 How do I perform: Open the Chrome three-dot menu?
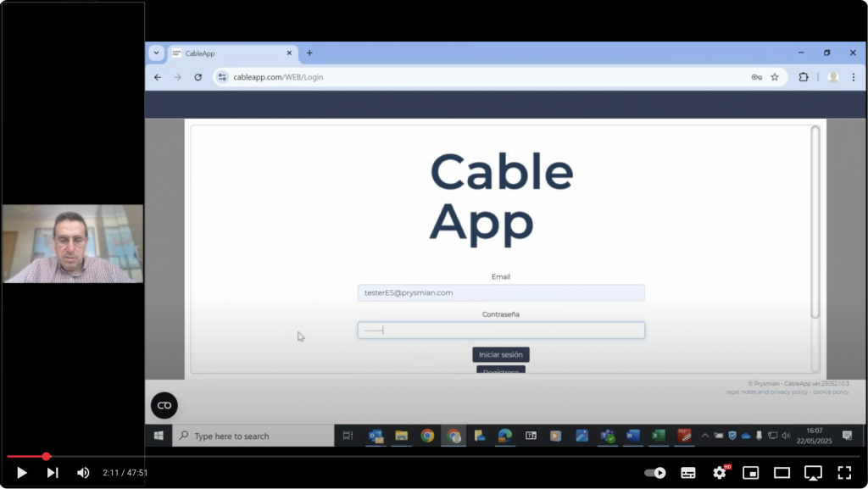coord(853,77)
